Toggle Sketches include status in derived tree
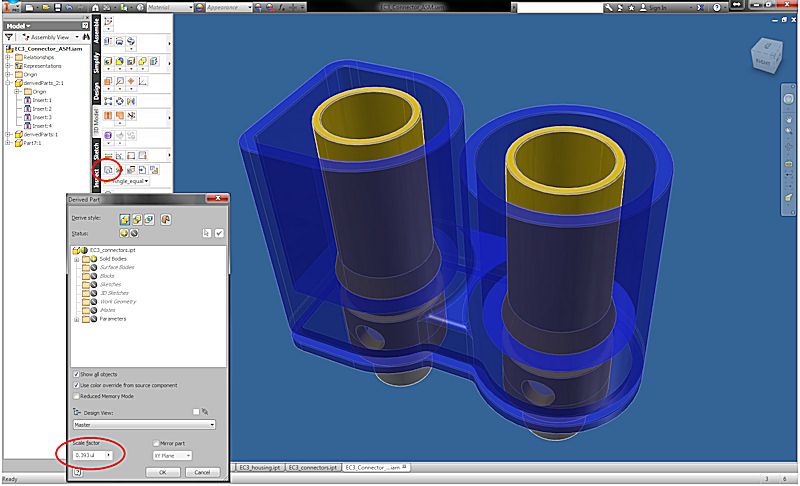The width and height of the screenshot is (800, 486). click(x=93, y=285)
